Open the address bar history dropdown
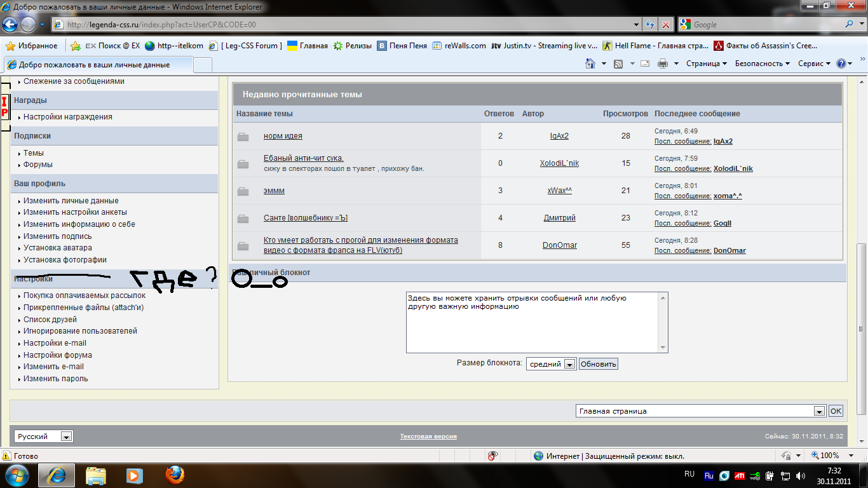 coord(637,25)
